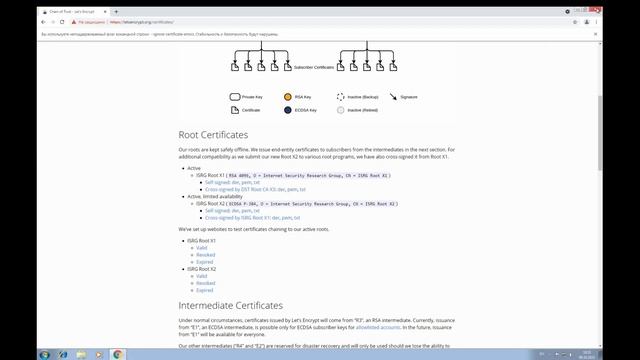Open Windows Media Player from the taskbar
This screenshot has width=640, height=360.
(x=99, y=354)
